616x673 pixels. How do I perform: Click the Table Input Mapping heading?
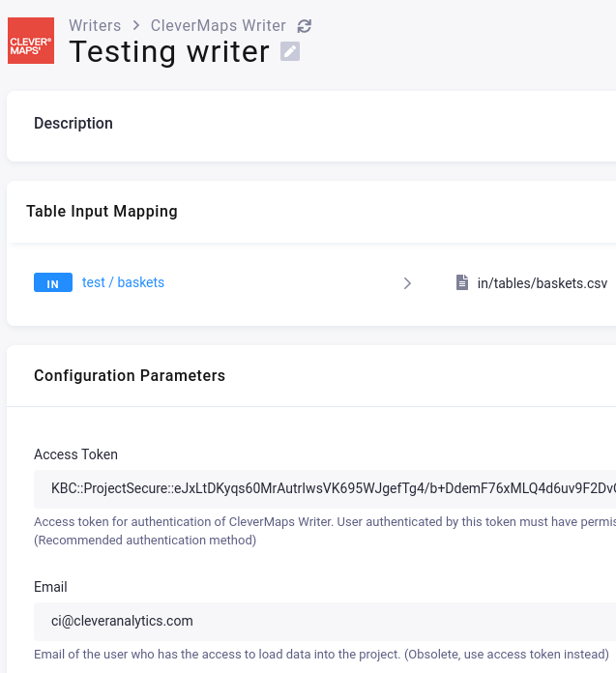pos(102,212)
